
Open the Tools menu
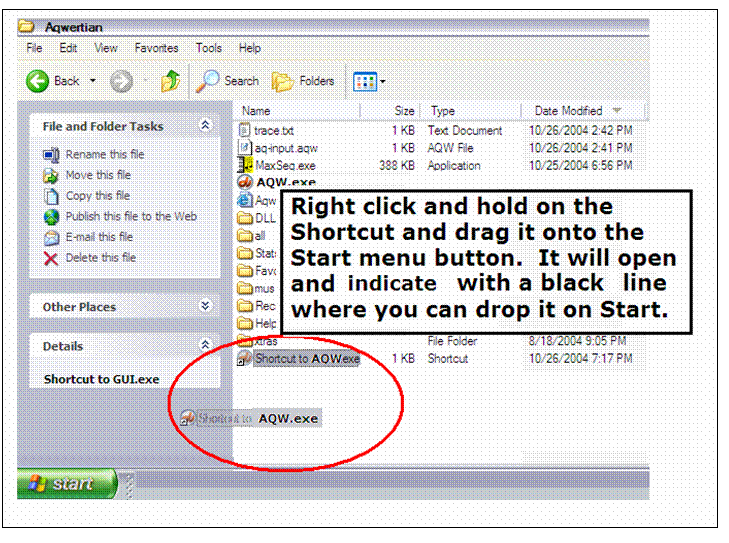click(x=209, y=47)
